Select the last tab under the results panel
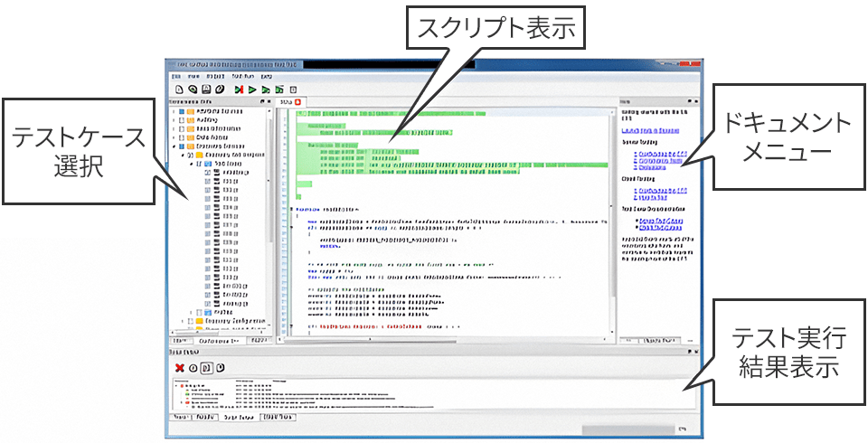The image size is (868, 443). tap(278, 417)
